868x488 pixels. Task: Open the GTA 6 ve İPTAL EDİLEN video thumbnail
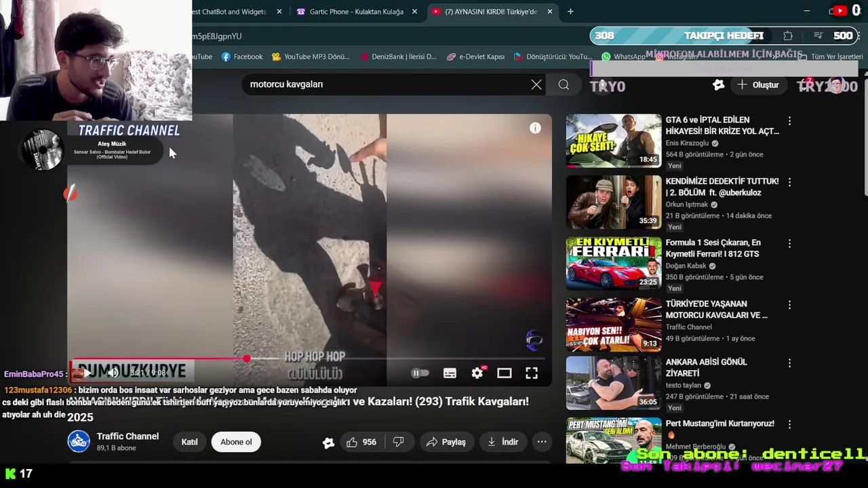tap(614, 140)
